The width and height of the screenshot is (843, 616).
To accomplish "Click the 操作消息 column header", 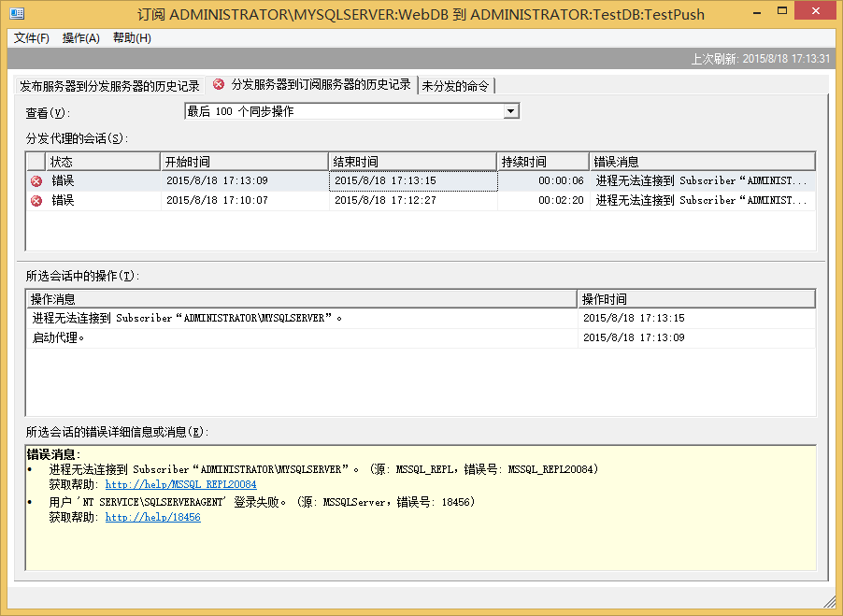I will [x=302, y=299].
